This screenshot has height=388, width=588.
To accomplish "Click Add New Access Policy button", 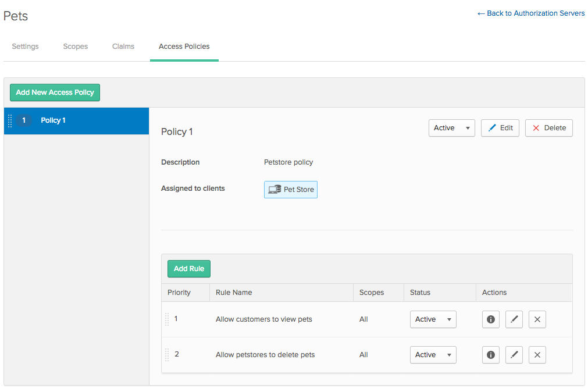I will pos(55,92).
